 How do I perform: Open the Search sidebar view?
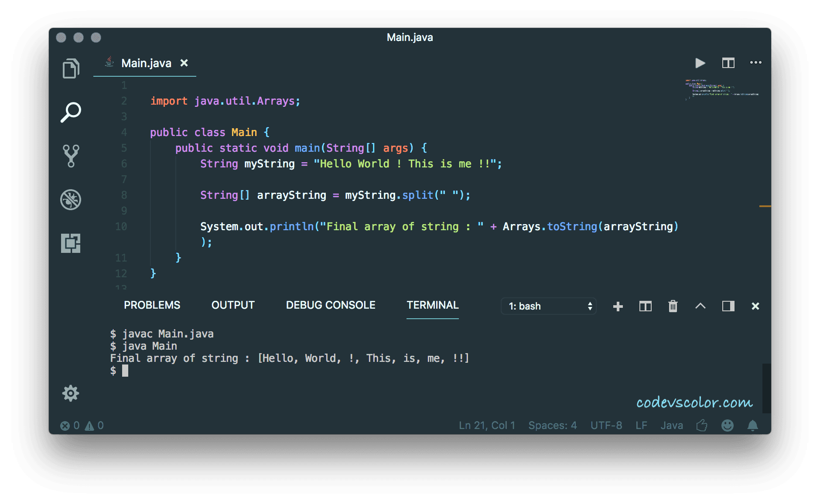tap(71, 112)
